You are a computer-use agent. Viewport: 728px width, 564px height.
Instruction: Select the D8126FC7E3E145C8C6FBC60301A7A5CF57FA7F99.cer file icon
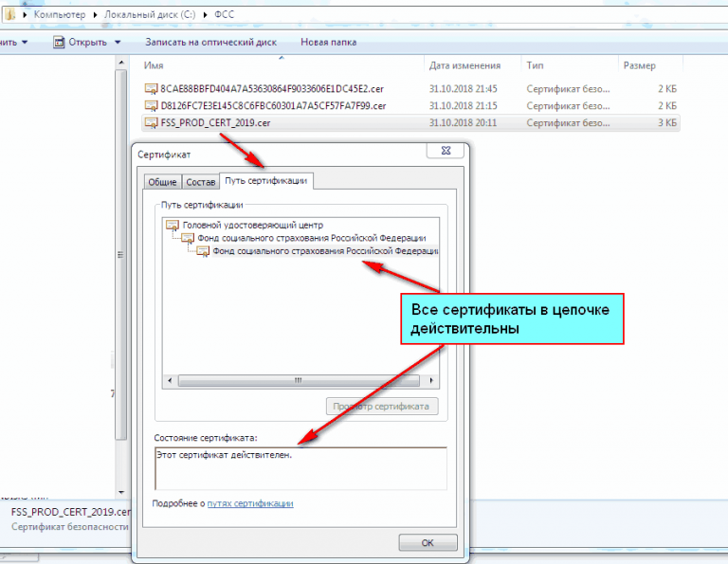[151, 105]
